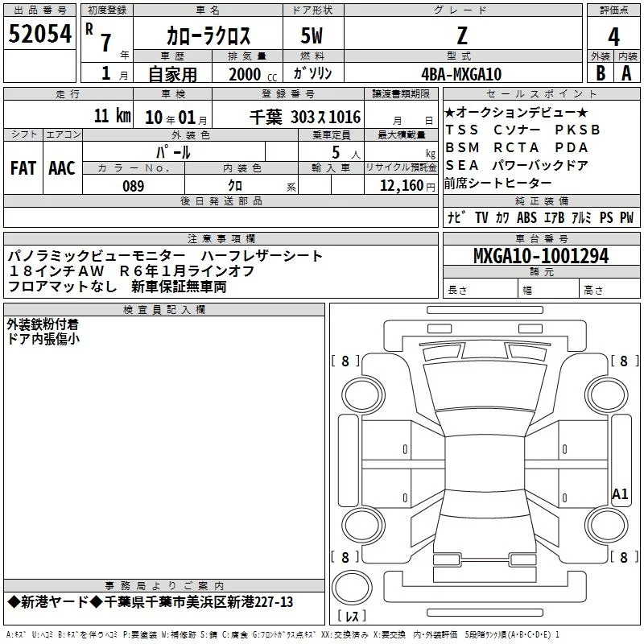This screenshot has height=644, width=644.
Task: Click the ABS equipment item
Action: [526, 217]
